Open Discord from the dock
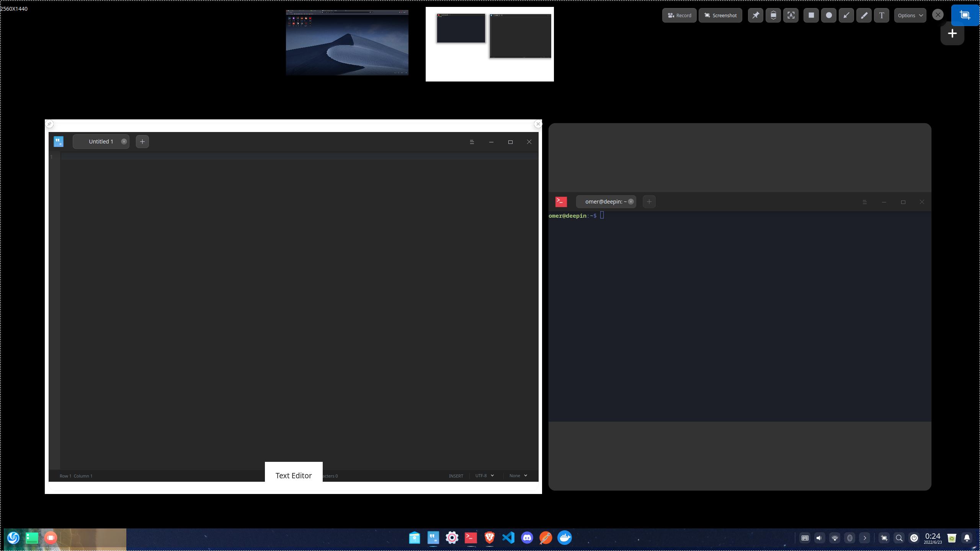980x551 pixels. pos(527,538)
